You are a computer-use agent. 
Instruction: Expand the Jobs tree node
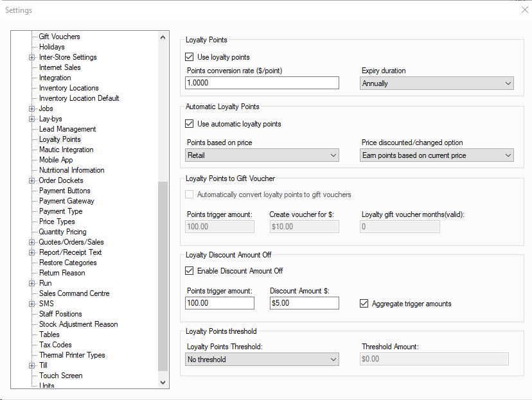pos(31,109)
